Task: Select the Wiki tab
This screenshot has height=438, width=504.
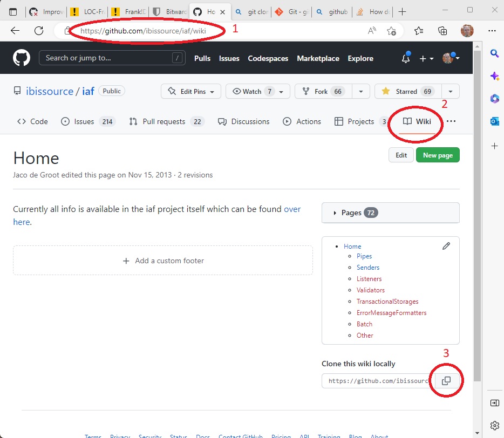Action: (x=417, y=121)
